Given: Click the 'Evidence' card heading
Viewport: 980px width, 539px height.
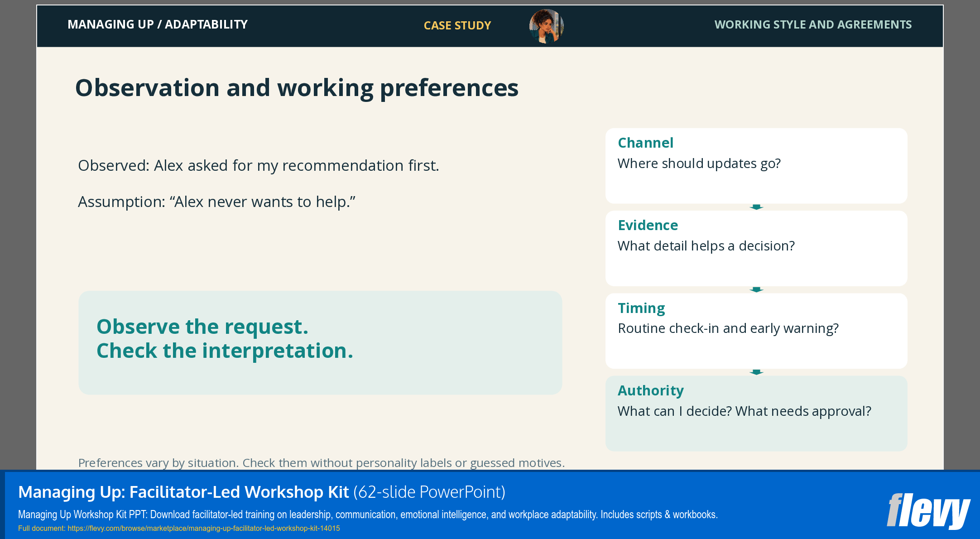Looking at the screenshot, I should point(648,225).
